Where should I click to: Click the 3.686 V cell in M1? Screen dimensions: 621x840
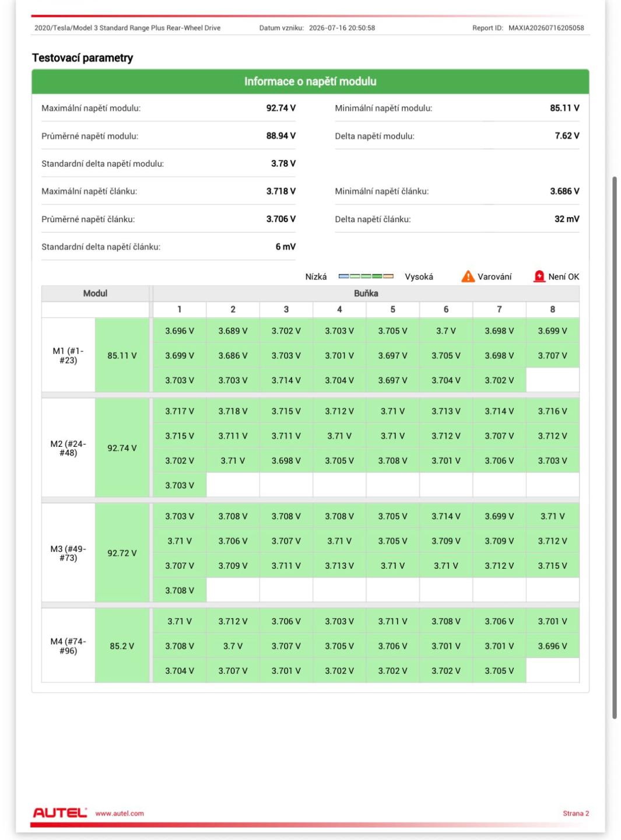point(233,355)
